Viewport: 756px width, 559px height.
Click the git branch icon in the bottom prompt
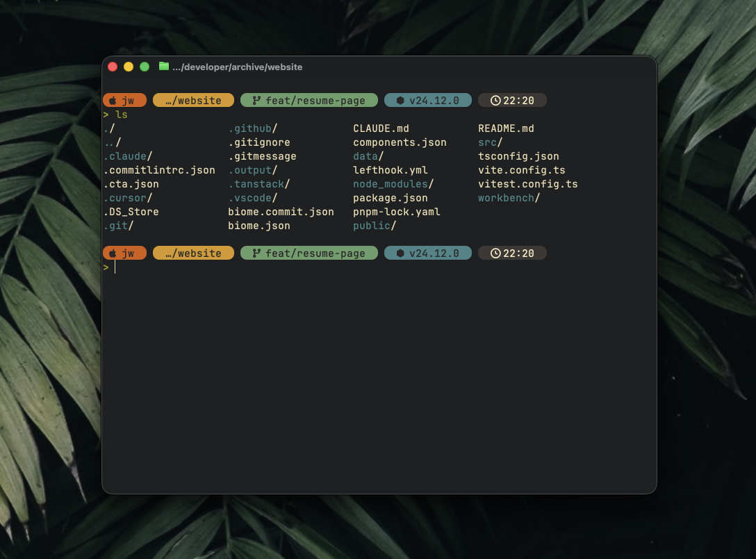[256, 253]
